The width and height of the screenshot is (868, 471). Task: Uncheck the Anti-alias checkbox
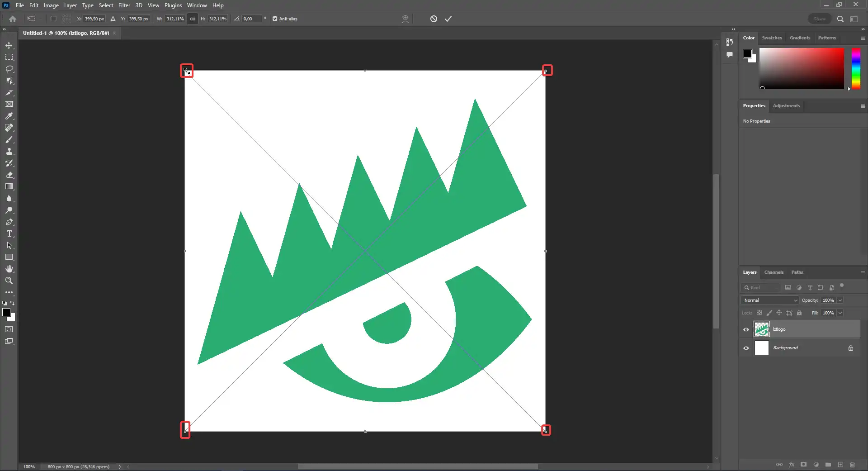click(275, 19)
